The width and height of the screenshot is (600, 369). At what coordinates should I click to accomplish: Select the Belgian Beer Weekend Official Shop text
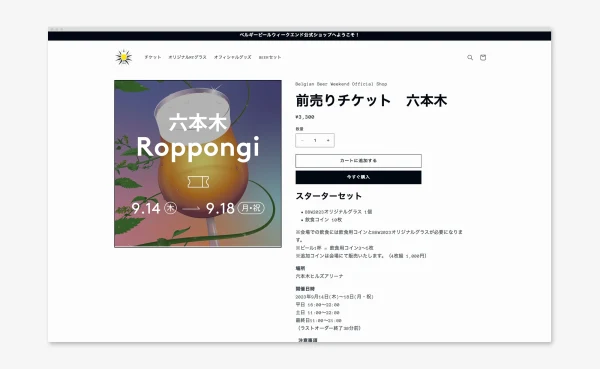coord(341,84)
